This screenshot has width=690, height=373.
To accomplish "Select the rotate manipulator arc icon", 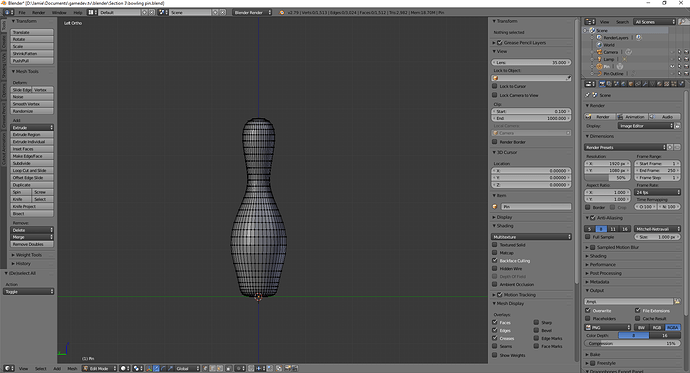I will coord(163,368).
